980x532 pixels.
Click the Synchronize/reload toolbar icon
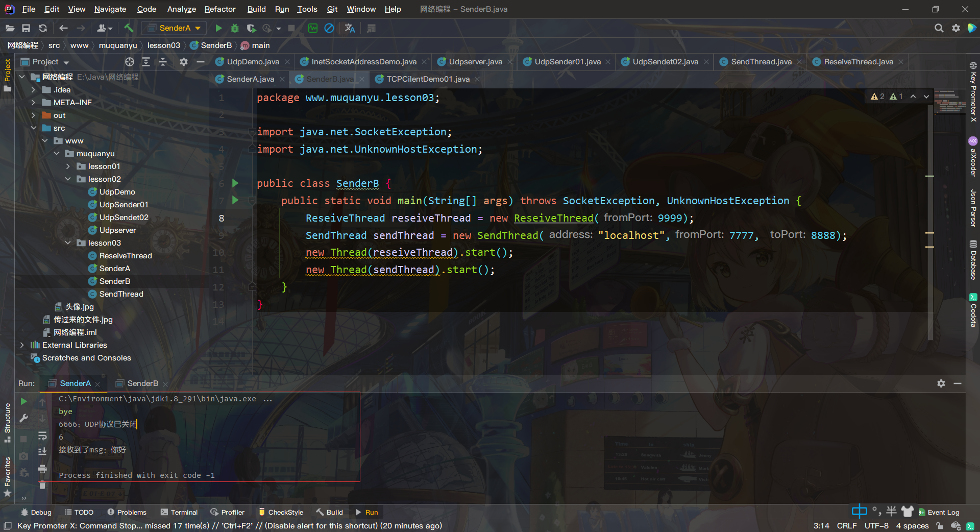43,28
